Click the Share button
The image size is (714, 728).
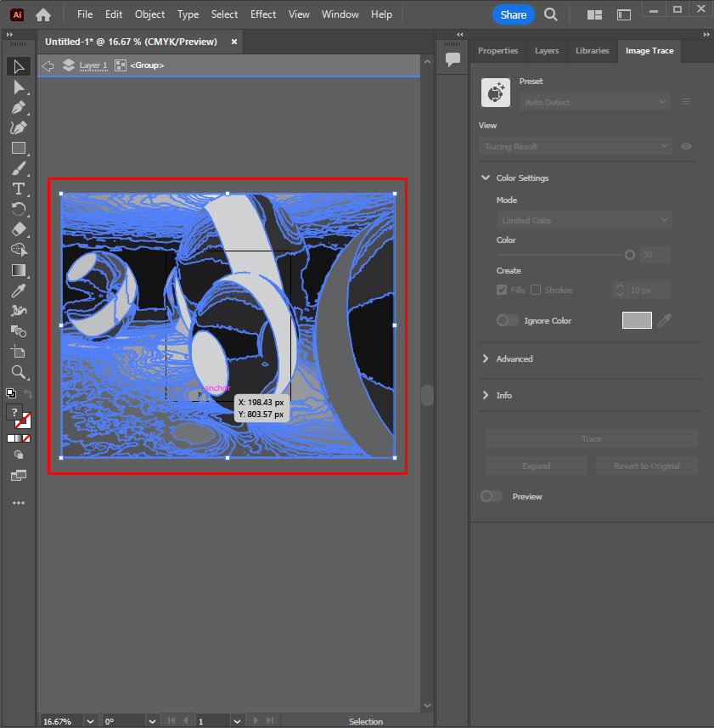[513, 14]
